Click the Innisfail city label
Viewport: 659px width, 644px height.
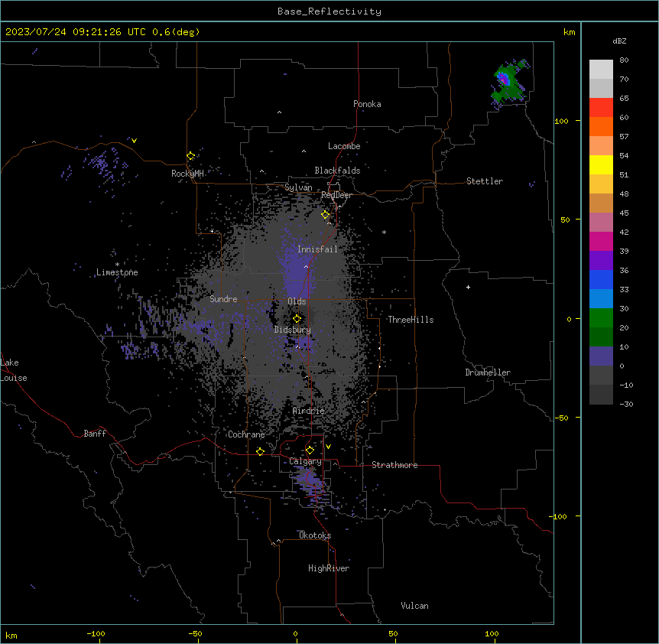click(317, 249)
